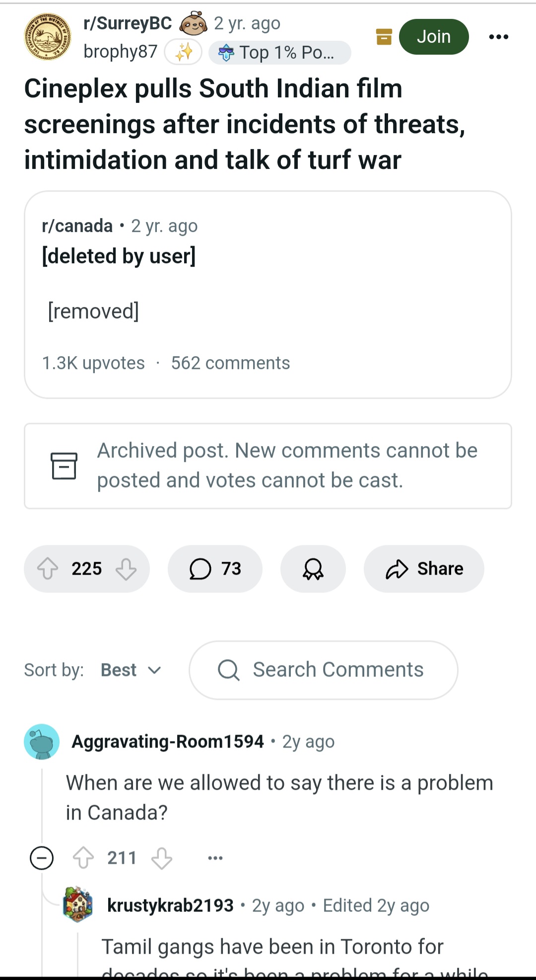The image size is (536, 980).
Task: Open the Sort by Best dropdown
Action: (x=131, y=670)
